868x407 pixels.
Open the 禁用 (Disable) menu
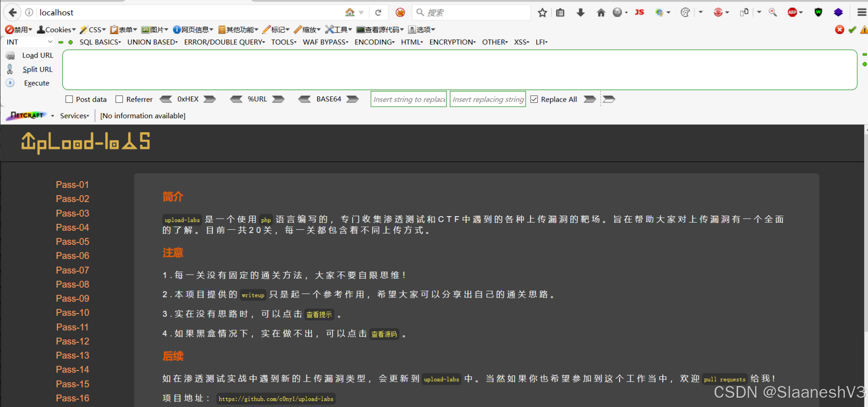pos(19,30)
